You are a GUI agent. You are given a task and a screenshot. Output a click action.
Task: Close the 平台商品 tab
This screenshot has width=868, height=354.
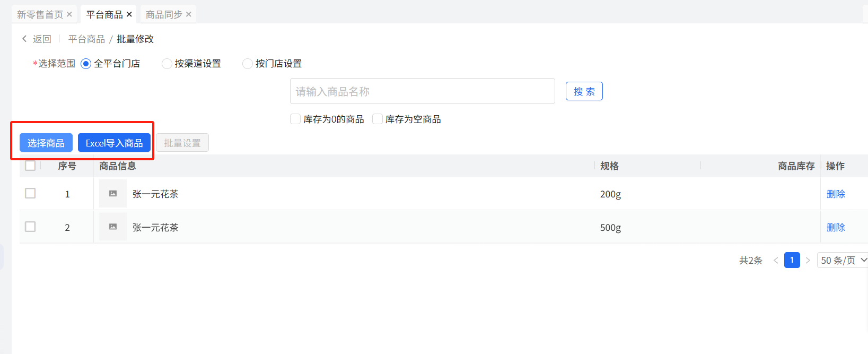pos(129,14)
